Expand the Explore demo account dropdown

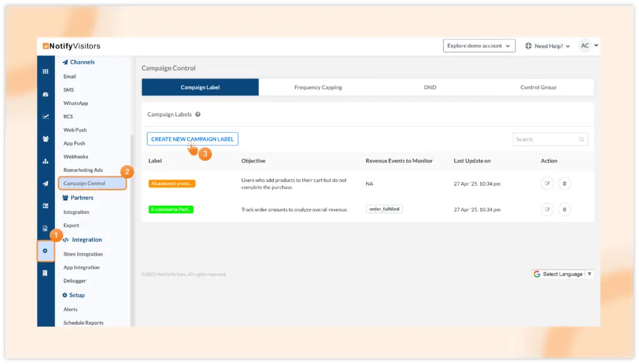coord(479,46)
